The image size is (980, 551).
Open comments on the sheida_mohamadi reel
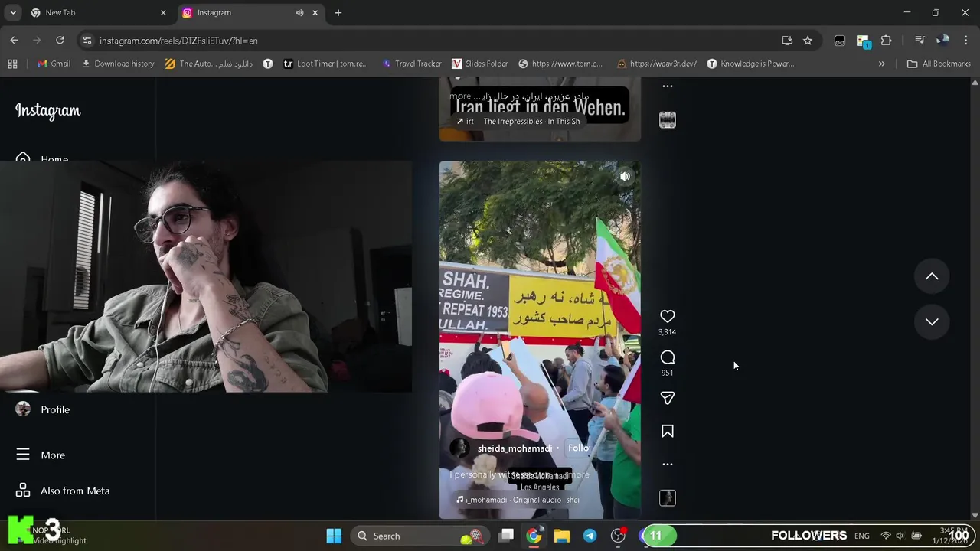(667, 357)
